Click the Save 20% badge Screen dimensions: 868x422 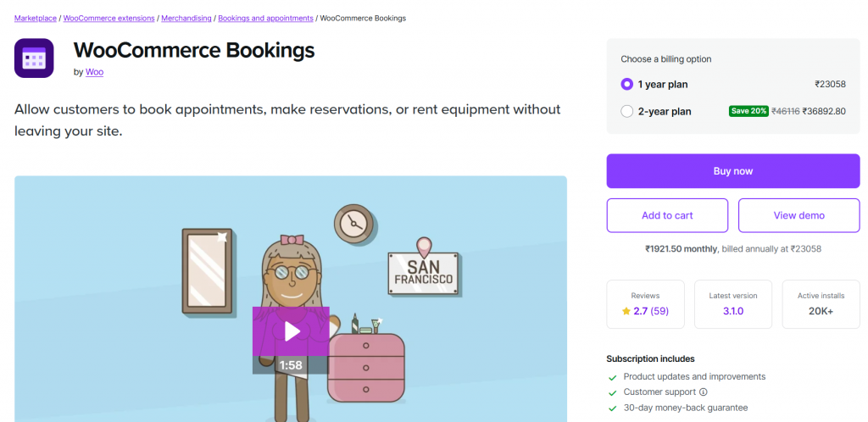(x=748, y=111)
